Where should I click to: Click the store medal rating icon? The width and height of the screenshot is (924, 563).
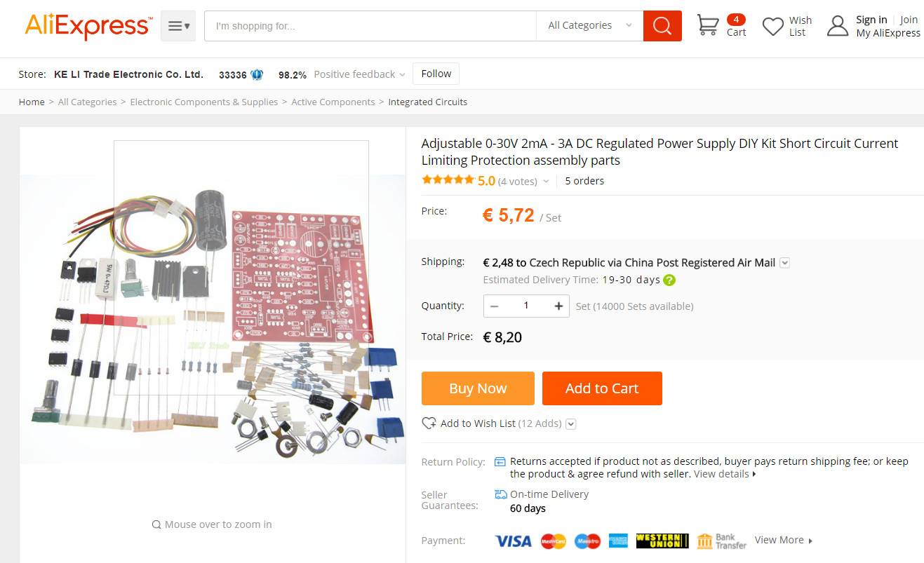point(257,74)
